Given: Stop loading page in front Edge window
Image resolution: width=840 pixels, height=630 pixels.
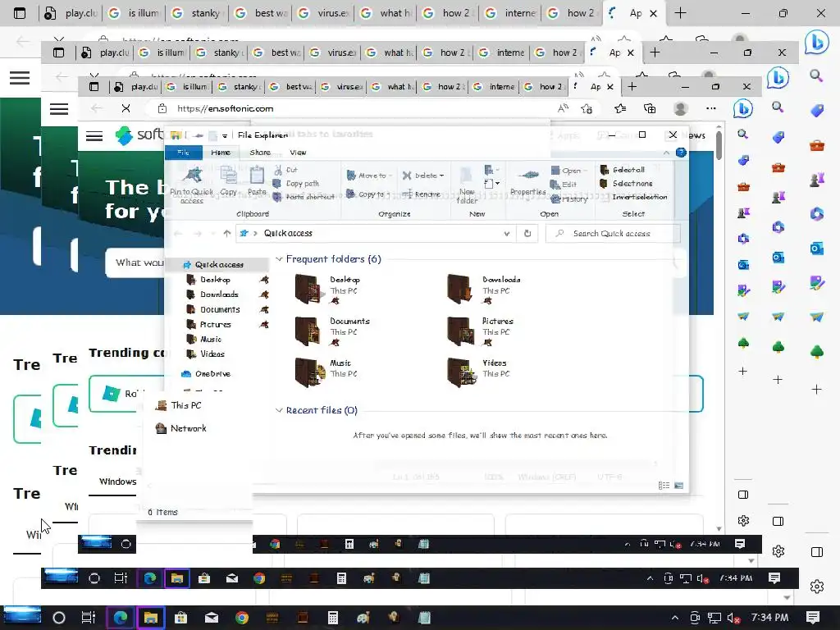Looking at the screenshot, I should pos(126,108).
